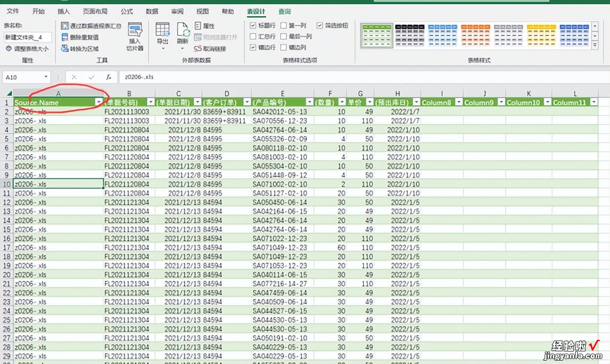The height and width of the screenshot is (364, 610).
Task: Open the (产品编号) column filter dropdown
Action: 309,102
